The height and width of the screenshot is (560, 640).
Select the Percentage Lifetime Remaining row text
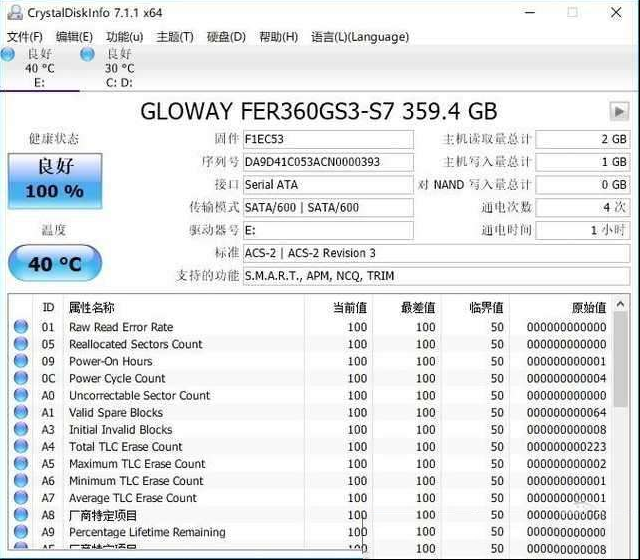[x=147, y=532]
